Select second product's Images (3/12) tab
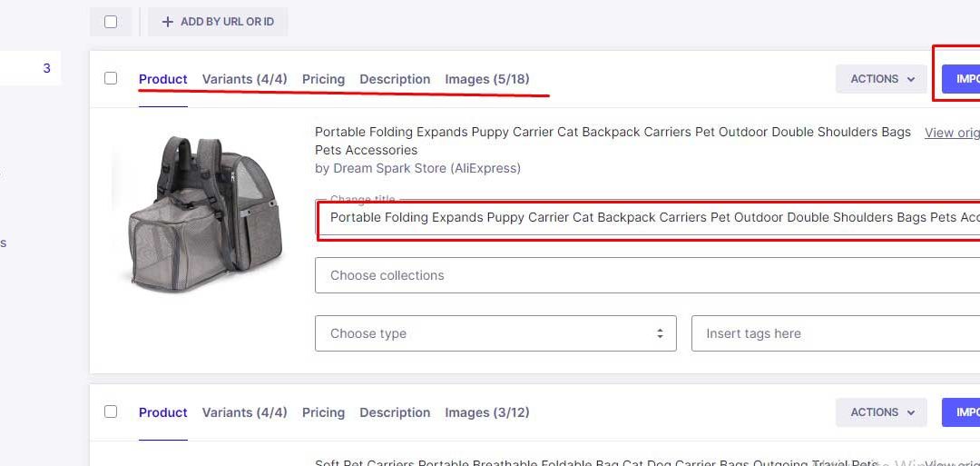Viewport: 980px width, 466px height. pos(486,412)
